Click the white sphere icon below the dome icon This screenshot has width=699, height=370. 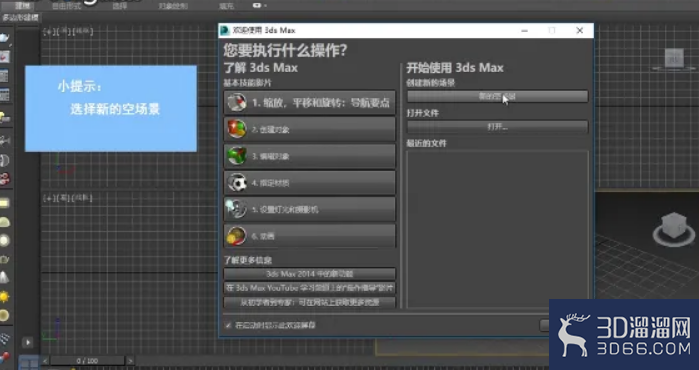tap(4, 241)
